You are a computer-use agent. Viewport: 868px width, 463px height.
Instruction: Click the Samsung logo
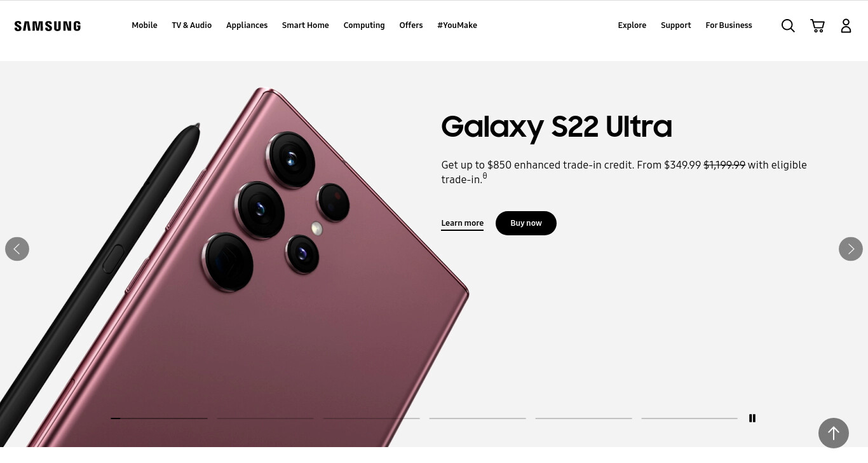[x=48, y=26]
